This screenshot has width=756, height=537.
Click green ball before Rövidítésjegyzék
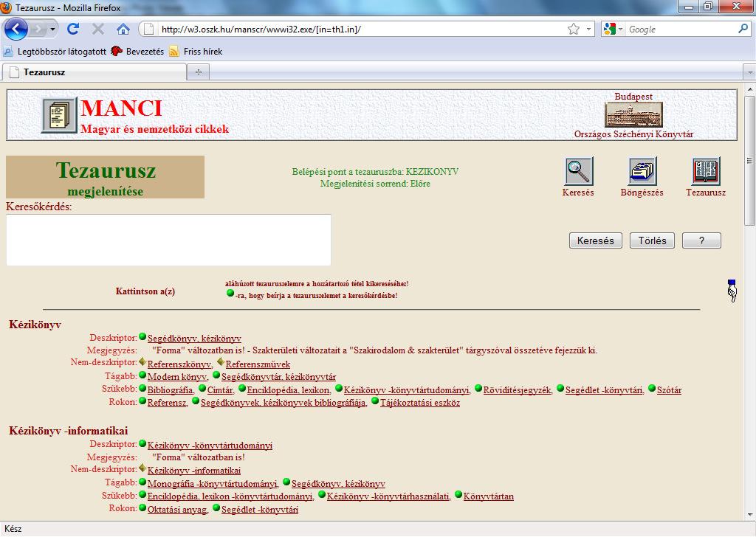[x=478, y=388]
